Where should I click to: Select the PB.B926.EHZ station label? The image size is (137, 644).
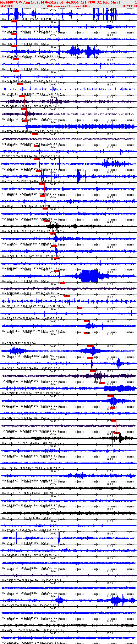(10, 157)
